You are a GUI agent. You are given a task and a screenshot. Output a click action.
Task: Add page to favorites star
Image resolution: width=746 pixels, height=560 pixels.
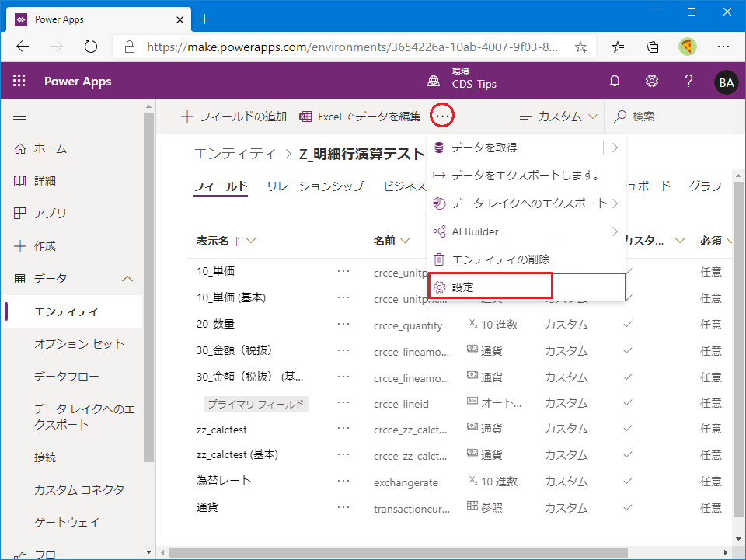pyautogui.click(x=580, y=47)
